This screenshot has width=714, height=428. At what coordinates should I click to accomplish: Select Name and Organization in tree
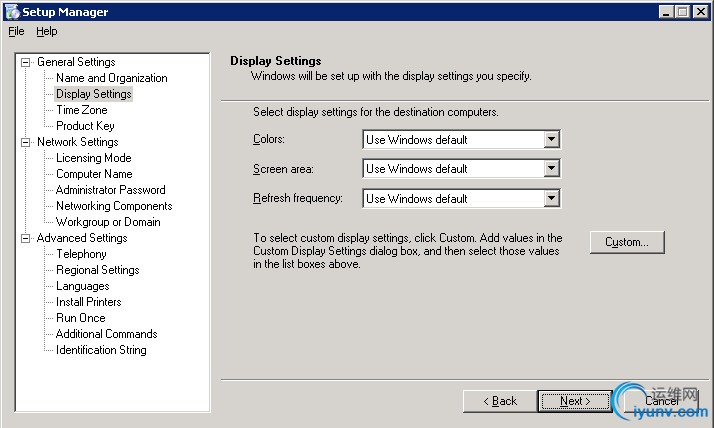(111, 78)
